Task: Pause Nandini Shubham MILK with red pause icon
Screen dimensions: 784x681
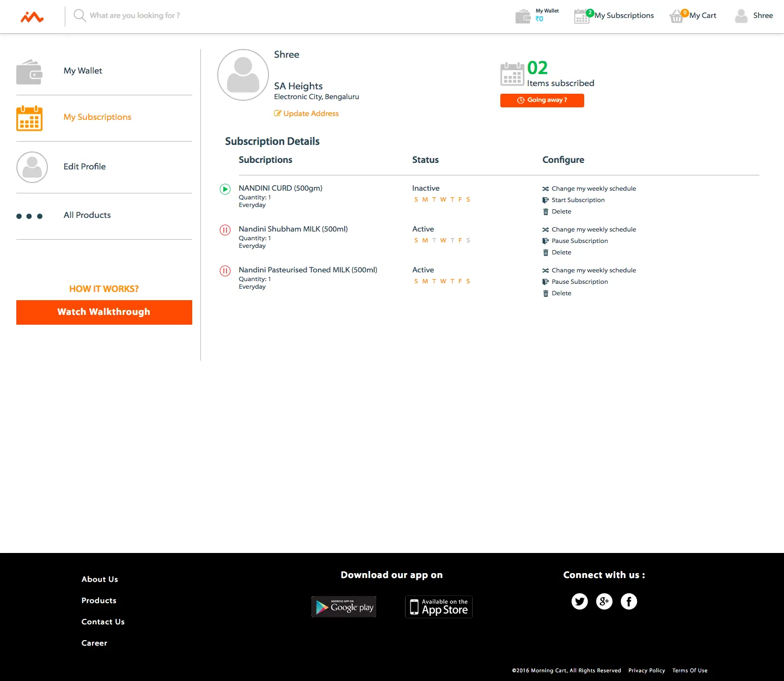Action: tap(225, 230)
